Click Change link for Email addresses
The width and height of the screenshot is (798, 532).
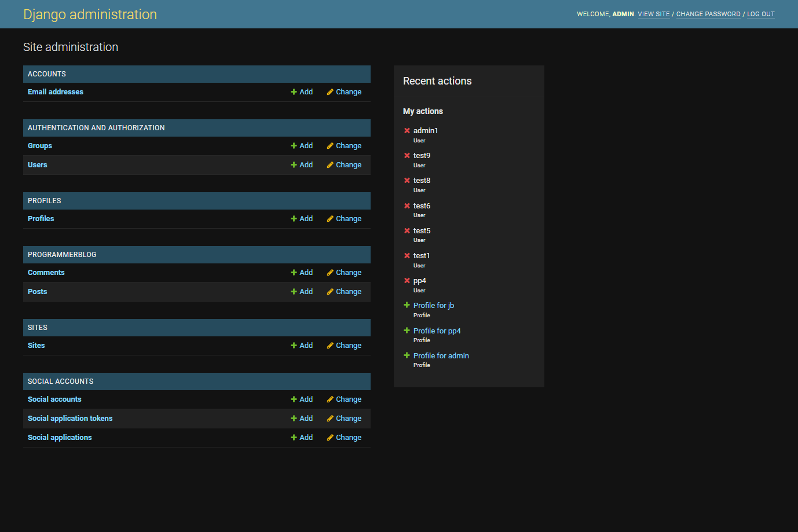click(344, 92)
